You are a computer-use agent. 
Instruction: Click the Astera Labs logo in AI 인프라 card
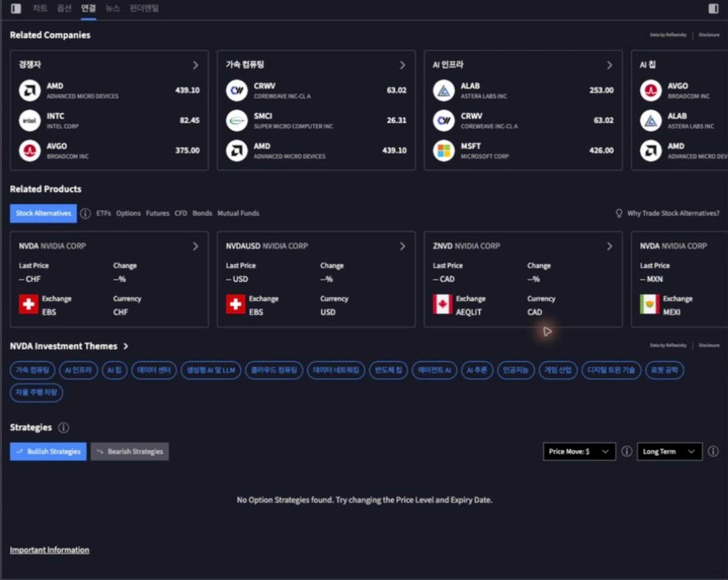coord(444,90)
